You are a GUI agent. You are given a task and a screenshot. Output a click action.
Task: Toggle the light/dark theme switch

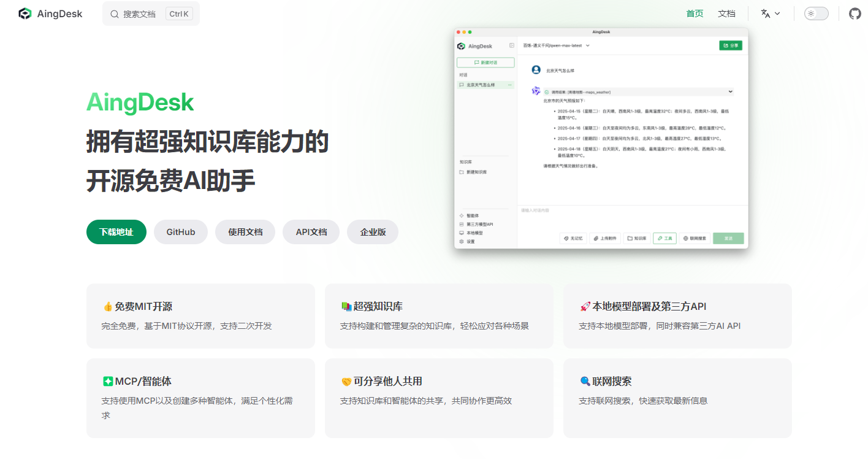(x=816, y=13)
